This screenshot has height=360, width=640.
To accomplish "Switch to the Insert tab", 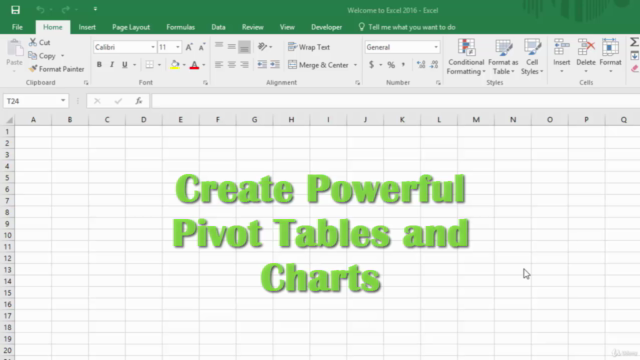I will pos(87,27).
